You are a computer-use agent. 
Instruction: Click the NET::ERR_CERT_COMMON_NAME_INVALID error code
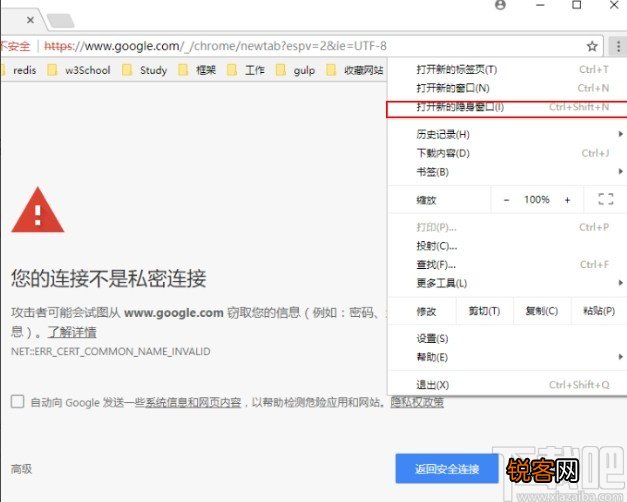[x=111, y=352]
